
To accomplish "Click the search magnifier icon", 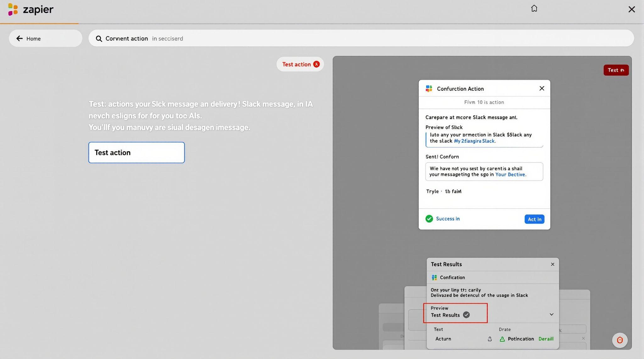I will tap(99, 39).
